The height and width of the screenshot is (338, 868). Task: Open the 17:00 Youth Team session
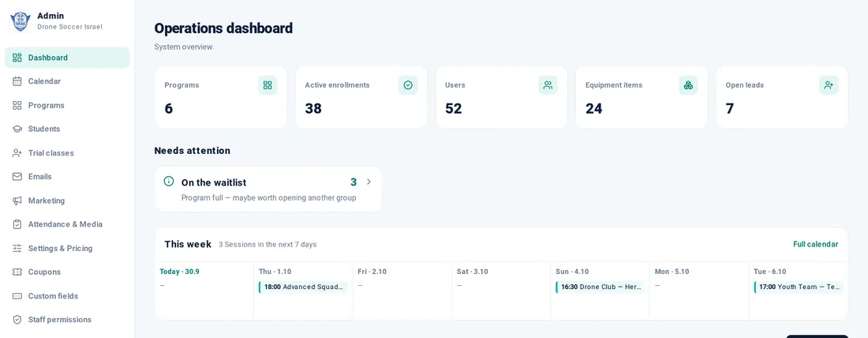point(799,287)
